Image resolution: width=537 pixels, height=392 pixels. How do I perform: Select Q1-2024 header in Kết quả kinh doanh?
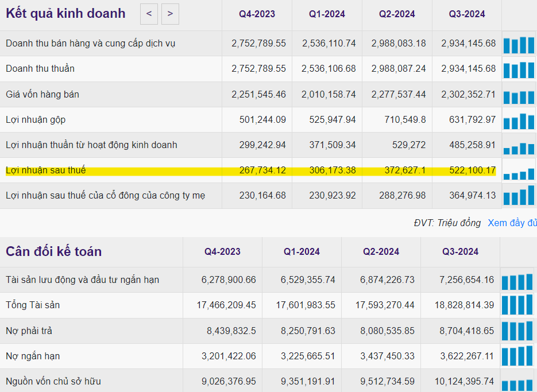327,14
